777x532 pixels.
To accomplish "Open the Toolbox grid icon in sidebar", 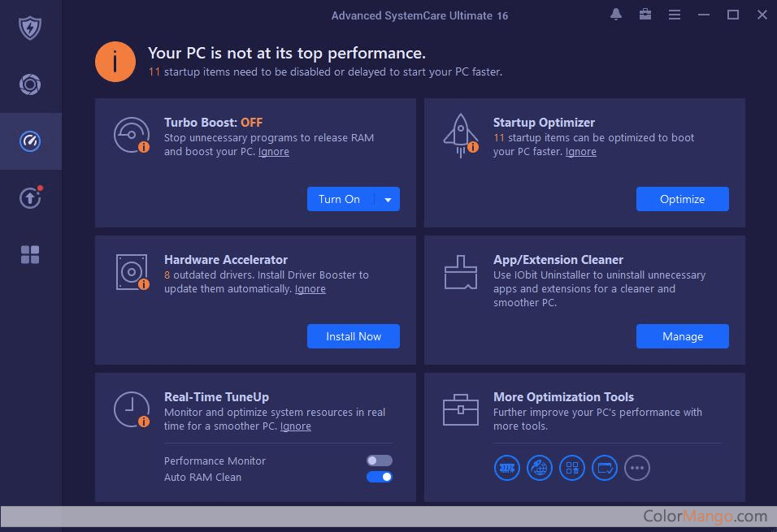I will coord(30,255).
